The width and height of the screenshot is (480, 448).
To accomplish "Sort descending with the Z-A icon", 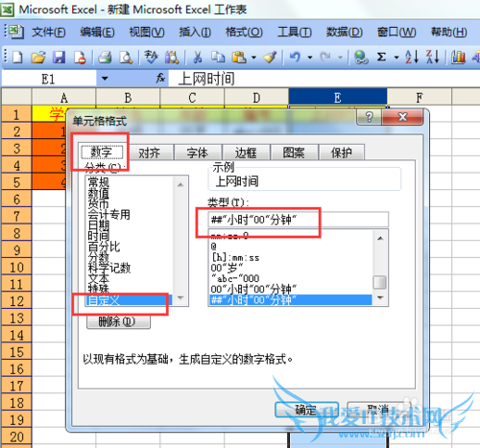I will pyautogui.click(x=432, y=58).
